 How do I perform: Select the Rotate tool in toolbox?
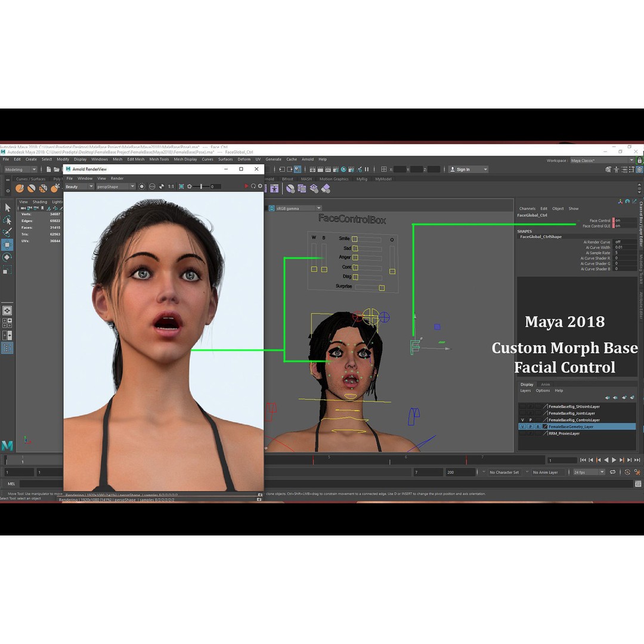[x=7, y=258]
